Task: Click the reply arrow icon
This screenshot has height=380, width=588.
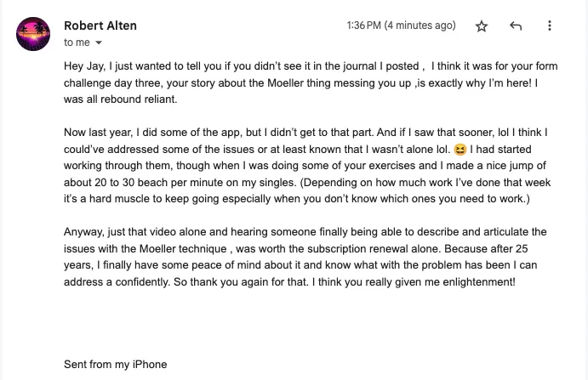Action: click(x=516, y=26)
